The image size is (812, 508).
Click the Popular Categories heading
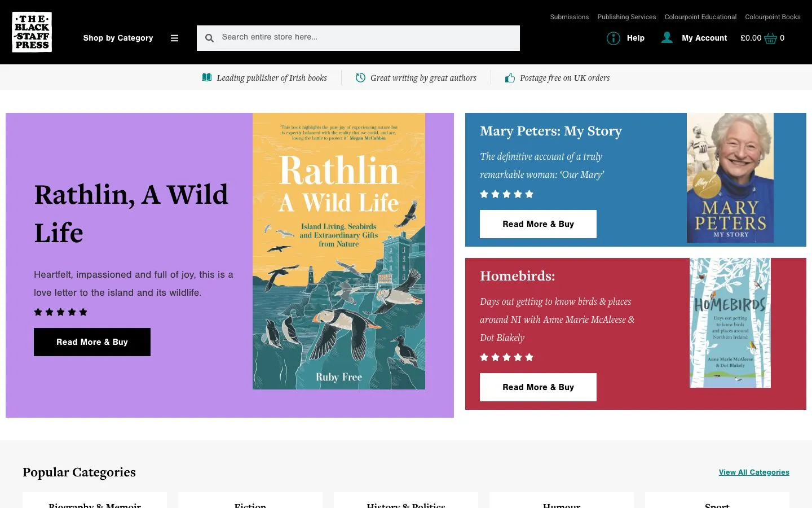point(79,472)
